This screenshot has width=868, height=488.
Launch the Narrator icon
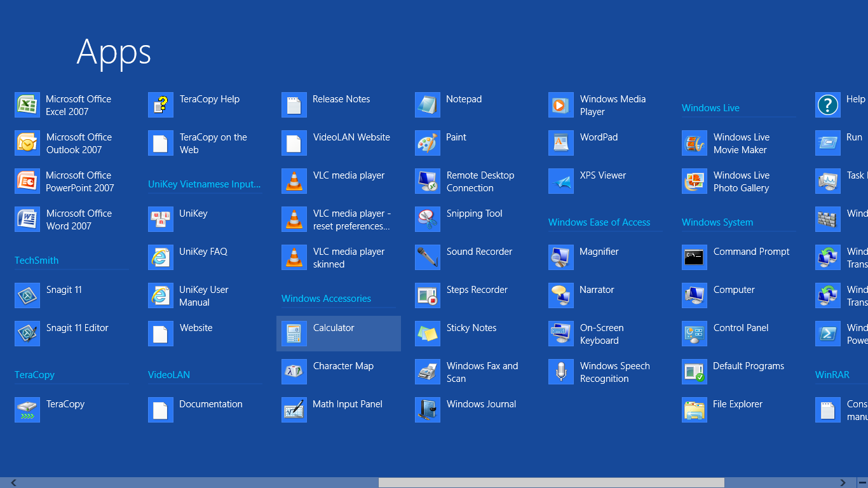click(x=561, y=295)
